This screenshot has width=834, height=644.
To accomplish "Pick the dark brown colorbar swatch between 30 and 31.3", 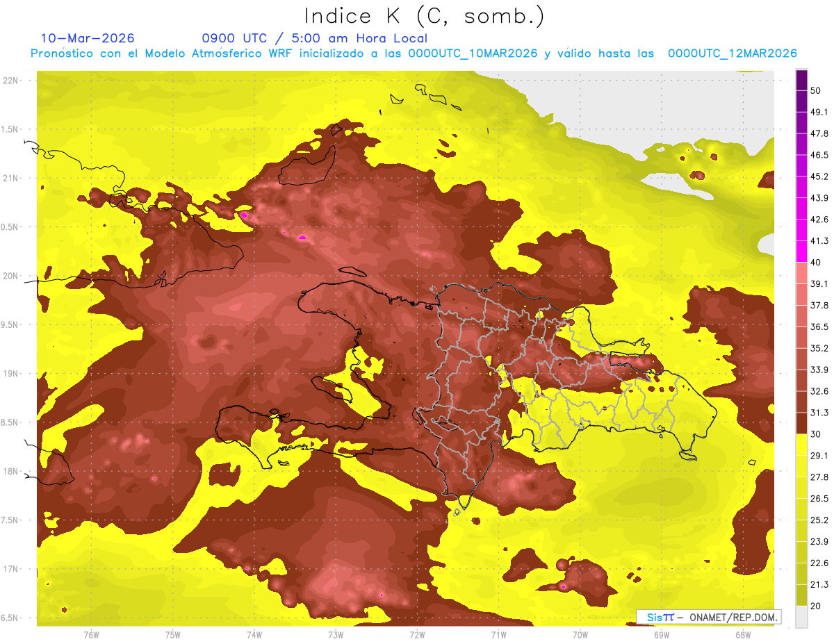I will pos(801,423).
